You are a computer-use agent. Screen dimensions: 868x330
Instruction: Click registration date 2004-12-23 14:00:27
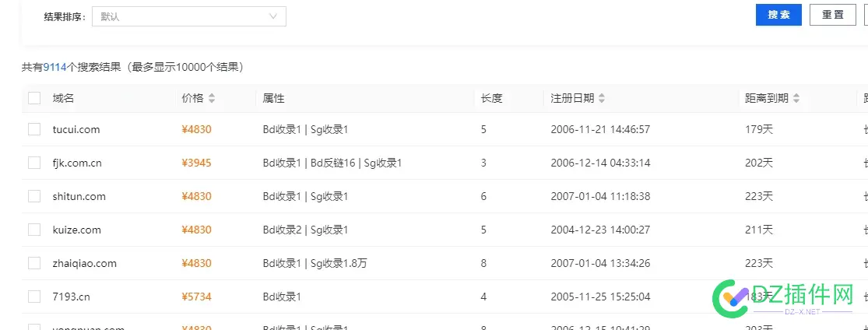pyautogui.click(x=601, y=230)
